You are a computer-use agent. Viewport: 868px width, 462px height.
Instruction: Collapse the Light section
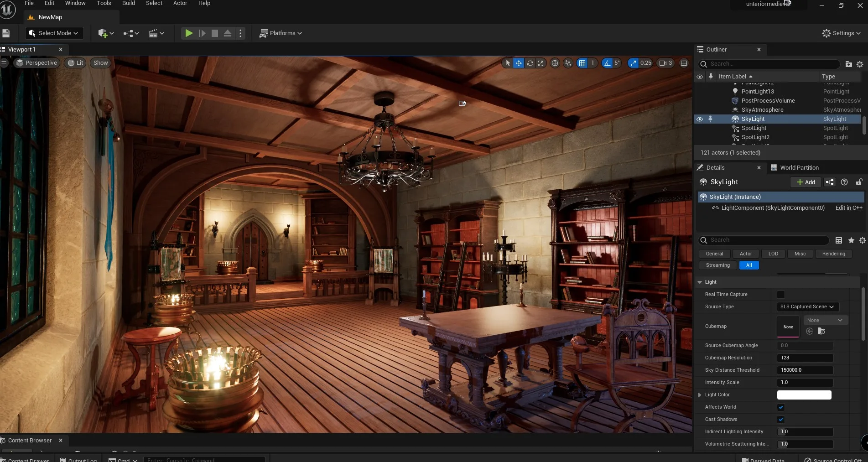[700, 282]
